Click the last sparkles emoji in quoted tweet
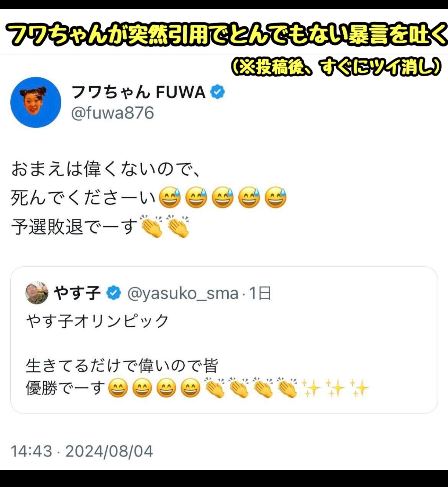The height and width of the screenshot is (487, 448). (360, 388)
